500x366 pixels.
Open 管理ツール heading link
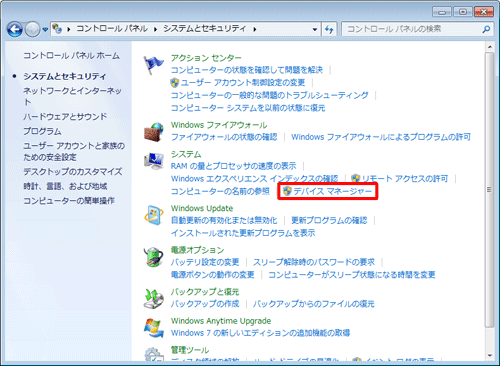tap(190, 350)
